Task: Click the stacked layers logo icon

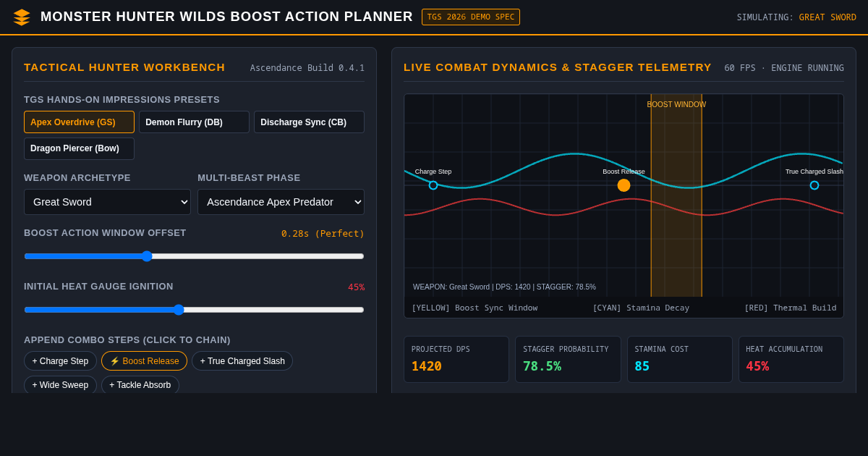Action: (22, 17)
